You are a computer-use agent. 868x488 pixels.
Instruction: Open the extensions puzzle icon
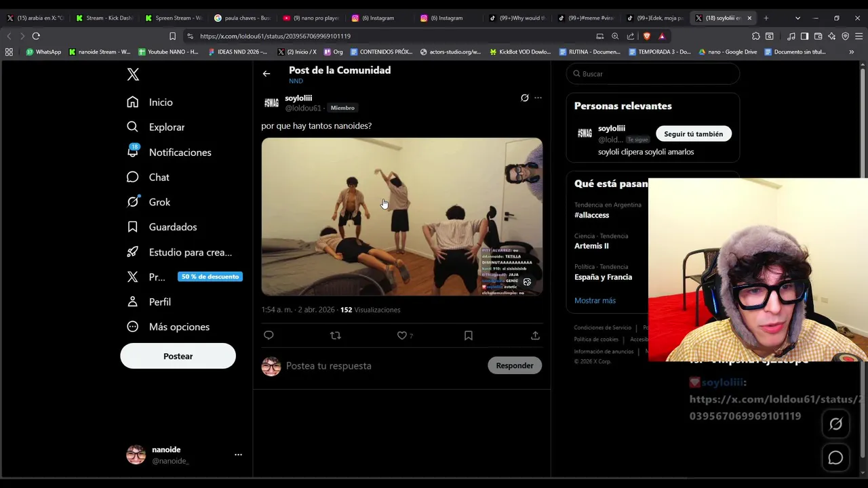pyautogui.click(x=756, y=36)
